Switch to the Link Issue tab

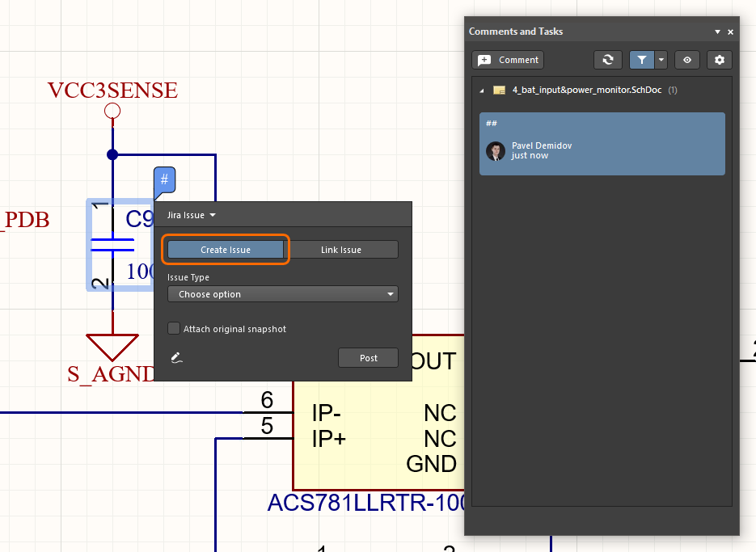[340, 250]
